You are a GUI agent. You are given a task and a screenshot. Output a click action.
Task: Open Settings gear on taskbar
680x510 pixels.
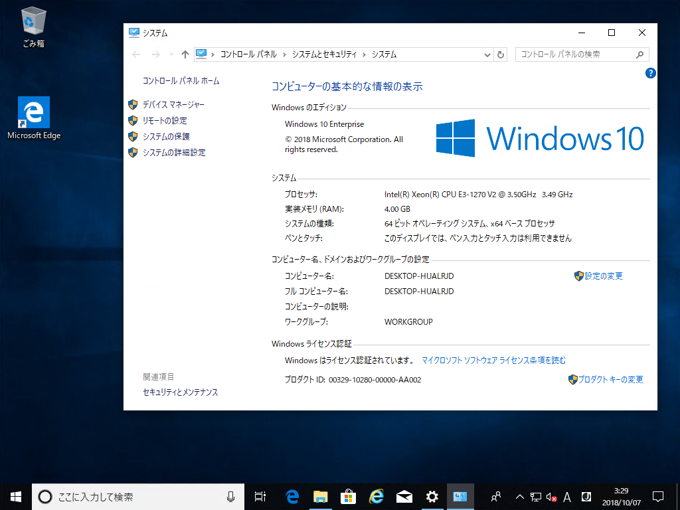tap(432, 497)
